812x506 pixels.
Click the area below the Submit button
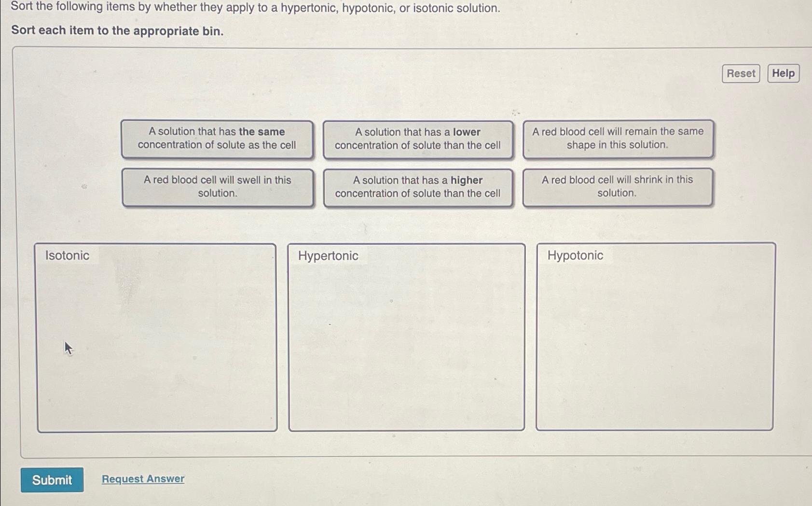pyautogui.click(x=52, y=500)
